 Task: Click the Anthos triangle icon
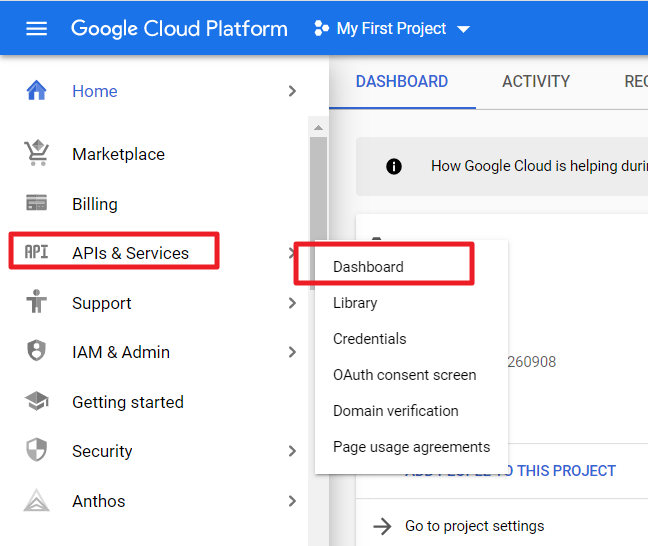pos(37,501)
